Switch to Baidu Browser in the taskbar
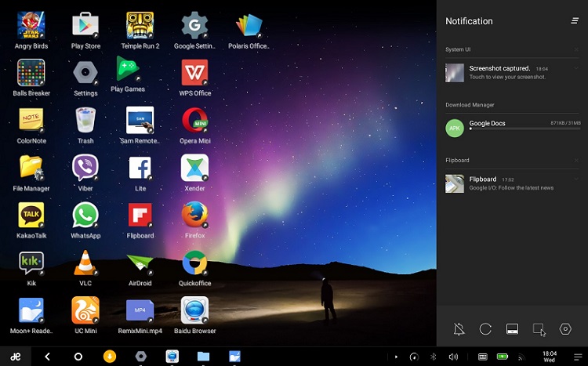The width and height of the screenshot is (588, 366). (172, 357)
